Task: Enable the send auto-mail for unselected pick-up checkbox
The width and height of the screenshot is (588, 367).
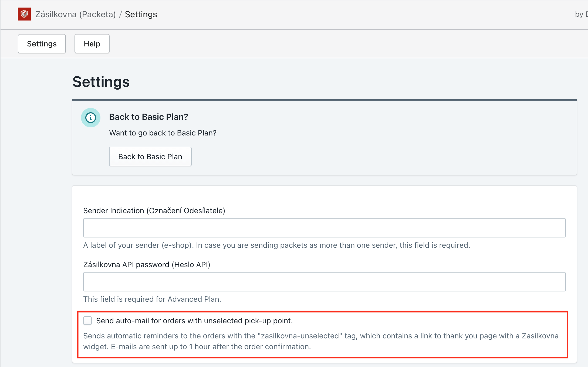Action: tap(87, 321)
